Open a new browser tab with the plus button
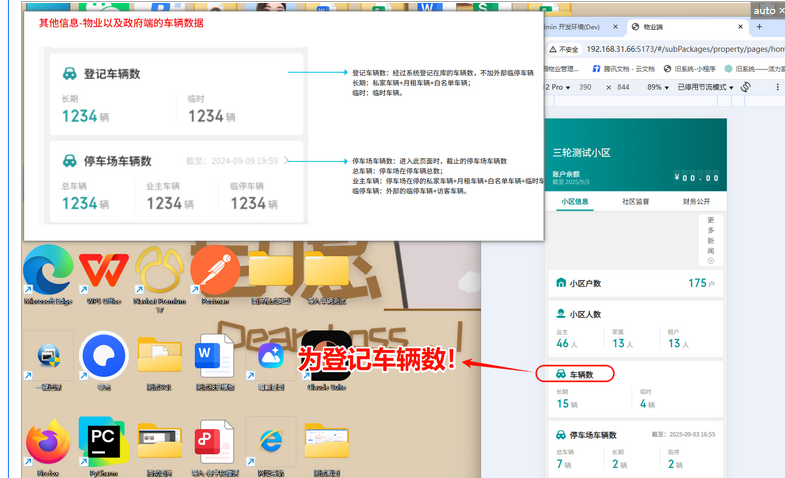 tap(759, 27)
